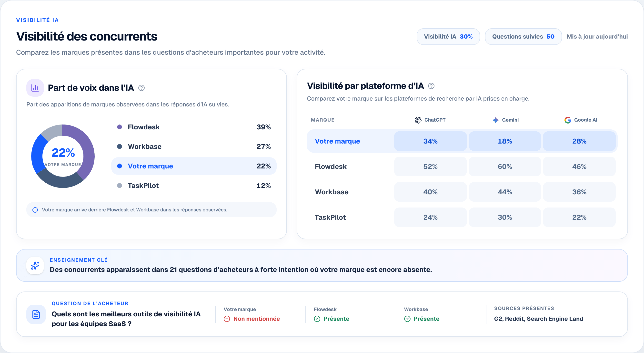Image resolution: width=644 pixels, height=353 pixels.
Task: Click the Visibilité des concurrents heading
Action: 87,37
